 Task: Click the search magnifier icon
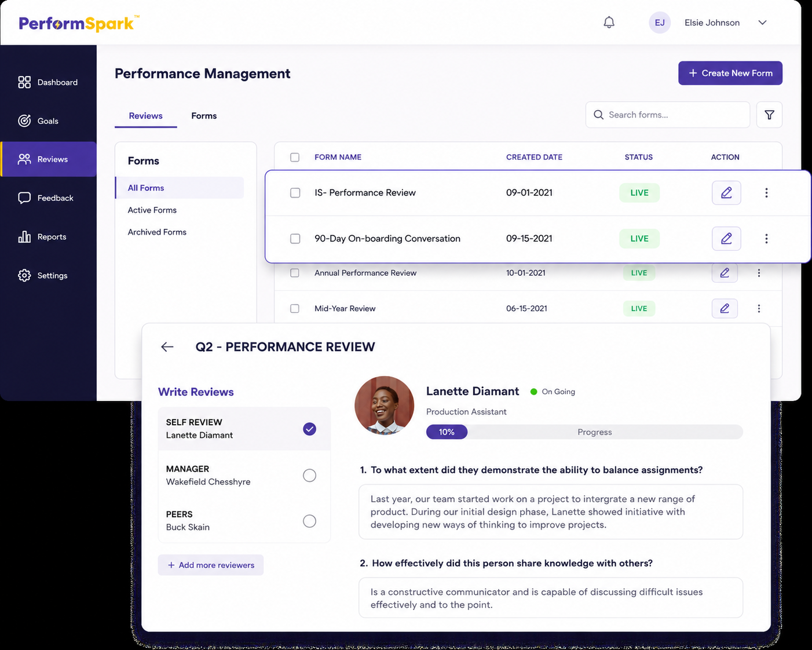tap(598, 115)
